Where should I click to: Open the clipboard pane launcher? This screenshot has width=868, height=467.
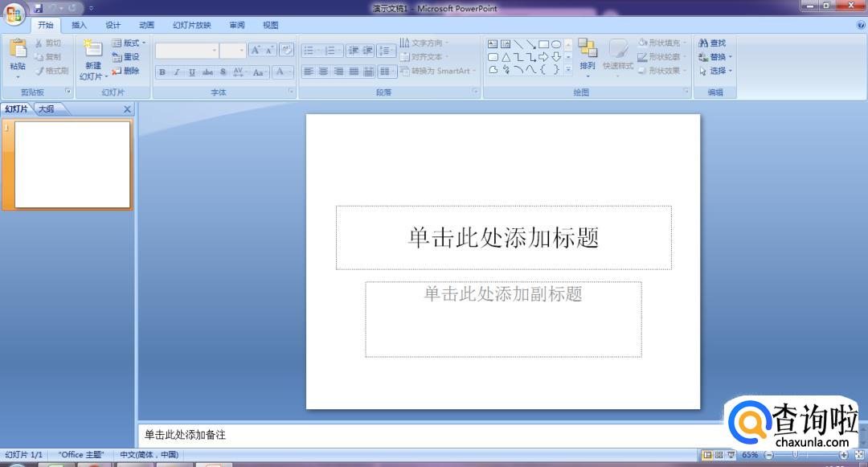68,92
